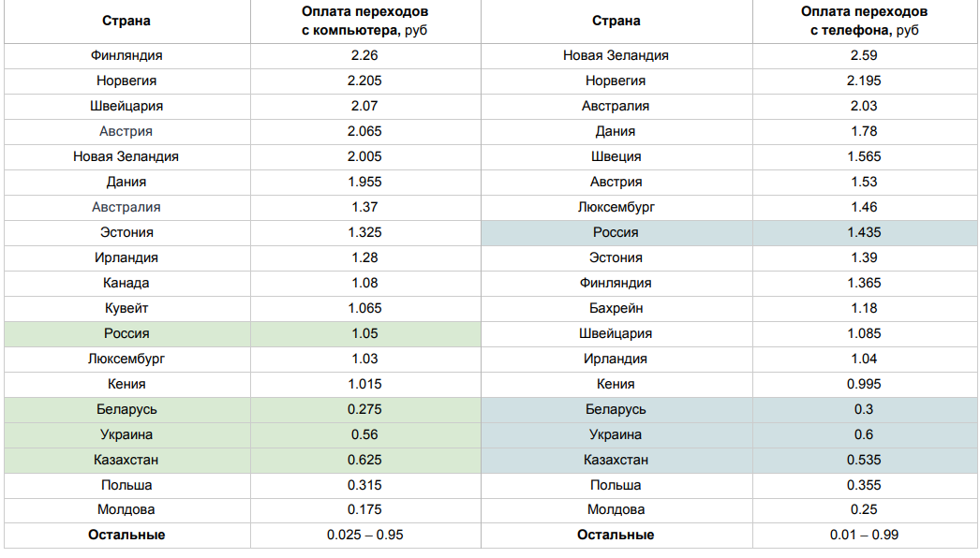The image size is (980, 558).
Task: Click the Люксембург cell in the phone table
Action: (616, 208)
